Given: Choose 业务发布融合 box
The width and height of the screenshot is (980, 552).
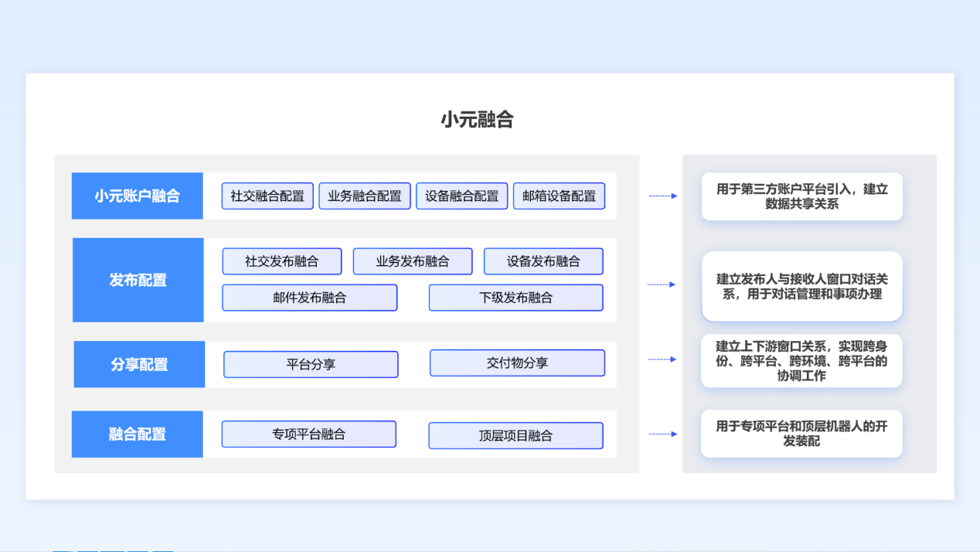Looking at the screenshot, I should click(x=413, y=261).
